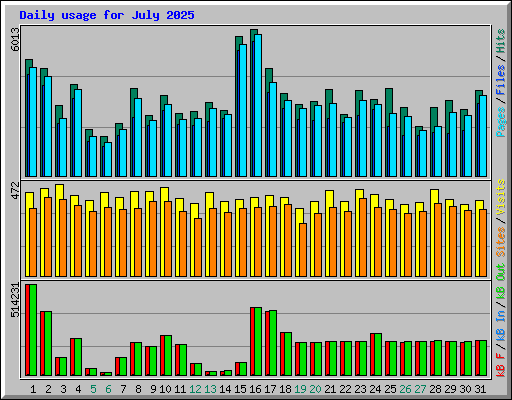Image resolution: width=512 pixels, height=400 pixels.
Task: Click the tallest green kB Out bar for day 1
Action: click(33, 330)
